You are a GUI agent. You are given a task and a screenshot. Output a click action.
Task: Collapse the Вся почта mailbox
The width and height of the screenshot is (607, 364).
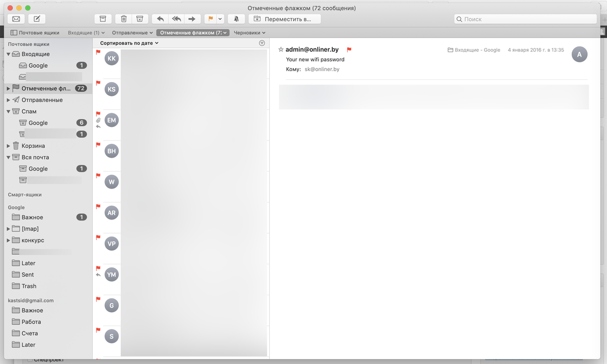coord(8,157)
